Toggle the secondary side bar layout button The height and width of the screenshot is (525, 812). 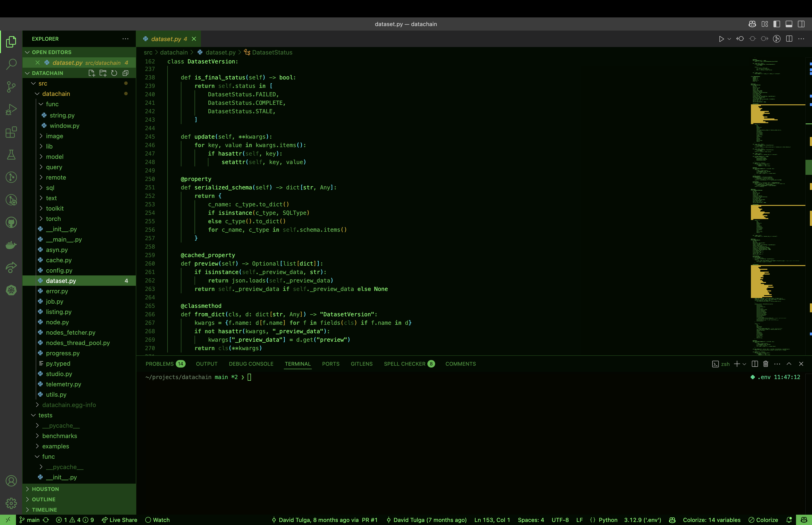point(801,24)
